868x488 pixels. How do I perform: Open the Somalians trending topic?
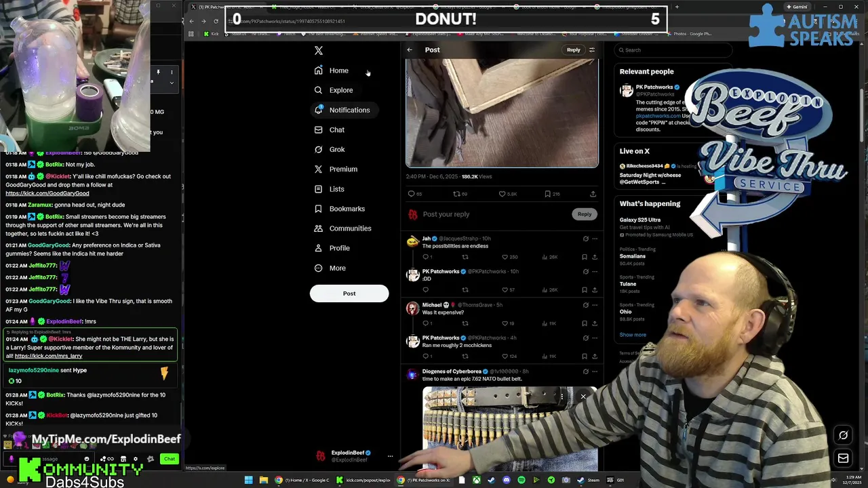coord(633,256)
